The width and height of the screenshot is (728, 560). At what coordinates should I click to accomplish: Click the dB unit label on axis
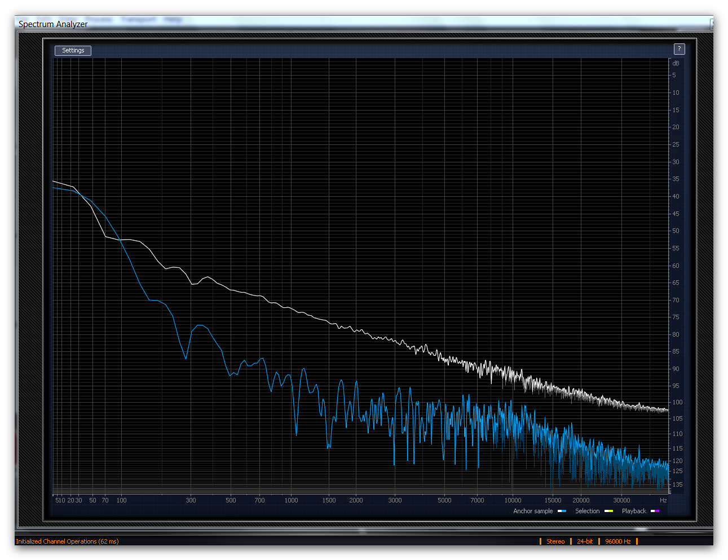tap(676, 63)
